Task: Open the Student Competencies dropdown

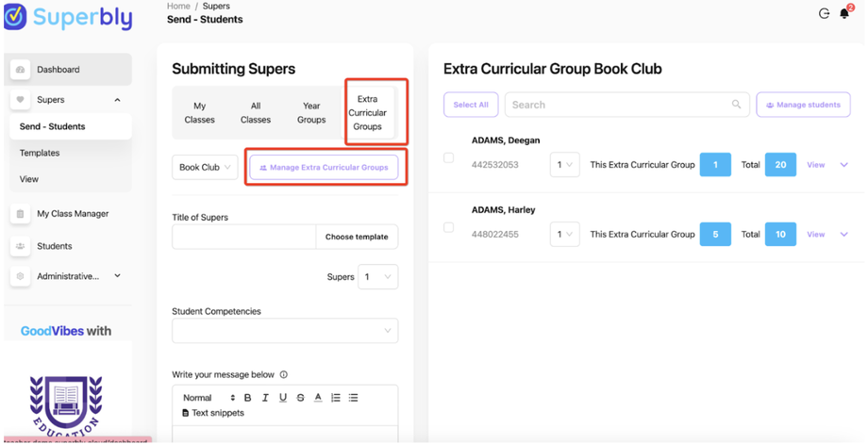Action: click(x=285, y=331)
